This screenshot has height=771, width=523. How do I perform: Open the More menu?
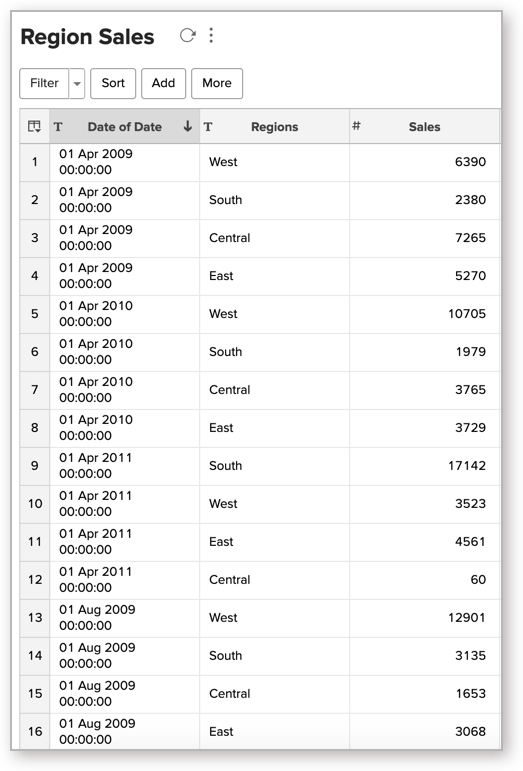tap(217, 83)
